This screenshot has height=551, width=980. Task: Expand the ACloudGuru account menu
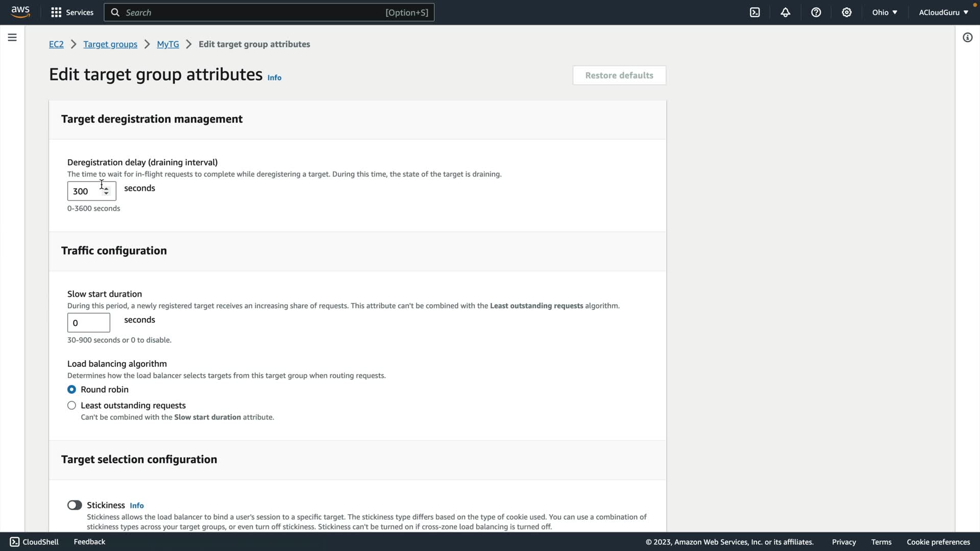pyautogui.click(x=943, y=12)
